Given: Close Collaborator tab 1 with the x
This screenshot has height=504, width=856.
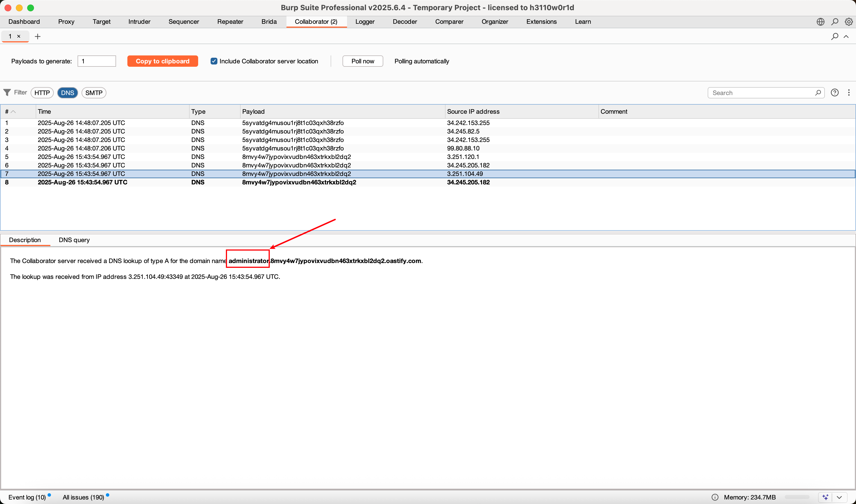Looking at the screenshot, I should click(x=19, y=36).
